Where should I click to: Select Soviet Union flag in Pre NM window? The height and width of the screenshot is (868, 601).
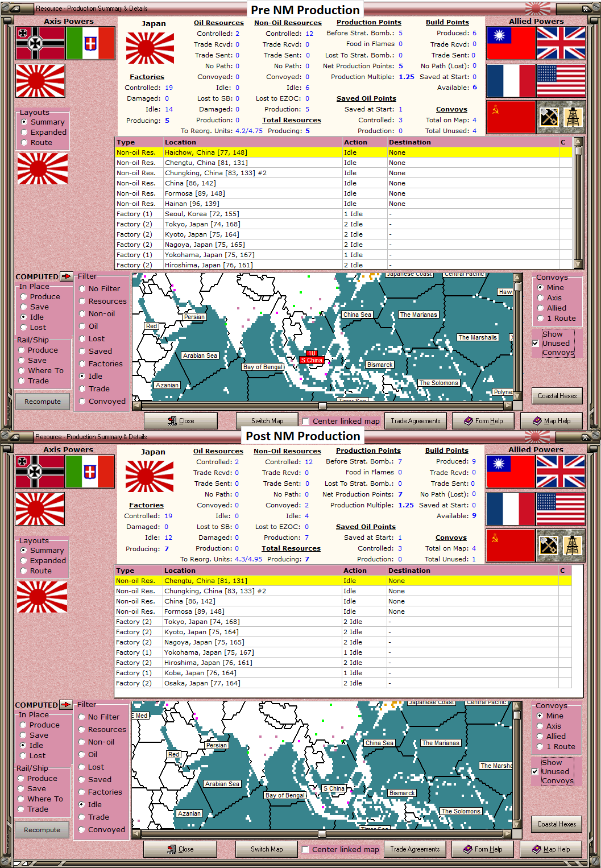click(x=511, y=117)
